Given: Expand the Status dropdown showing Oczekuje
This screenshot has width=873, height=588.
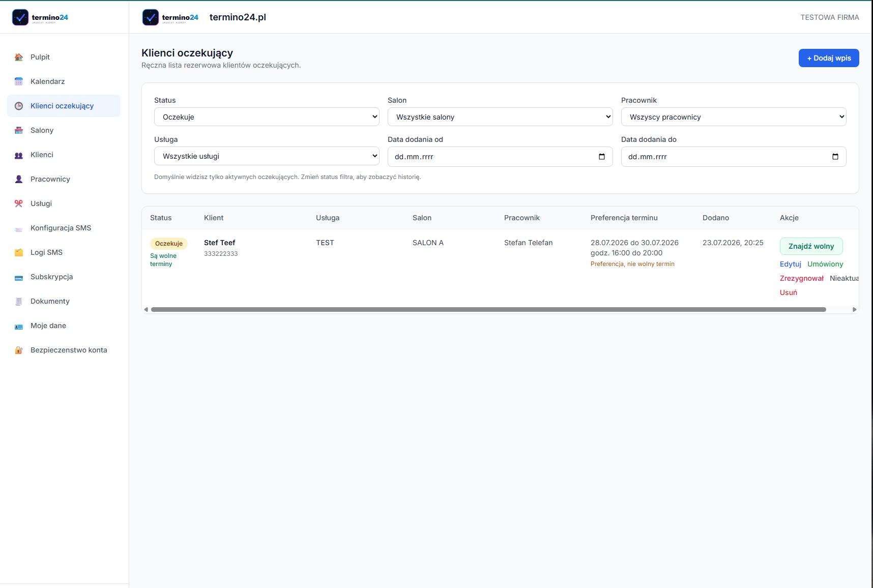Looking at the screenshot, I should click(x=267, y=117).
